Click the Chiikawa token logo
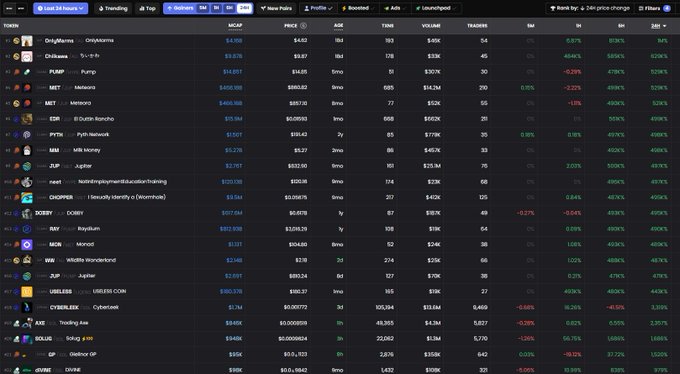This screenshot has width=680, height=374. 27,56
